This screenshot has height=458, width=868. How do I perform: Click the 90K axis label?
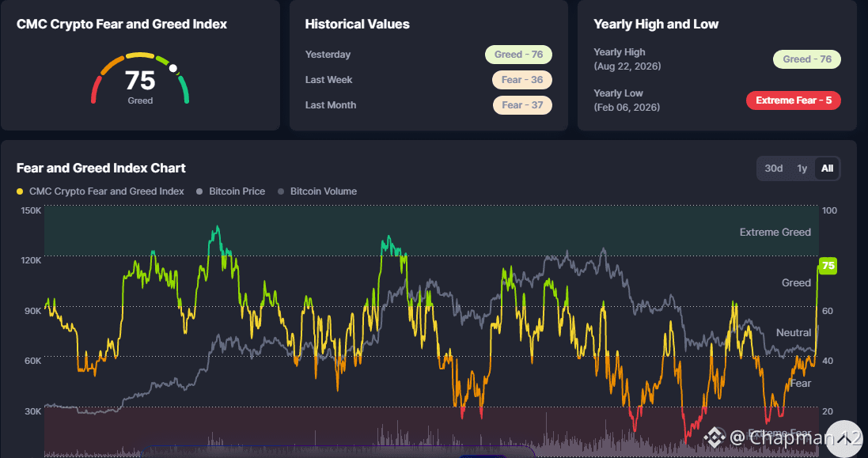[33, 311]
